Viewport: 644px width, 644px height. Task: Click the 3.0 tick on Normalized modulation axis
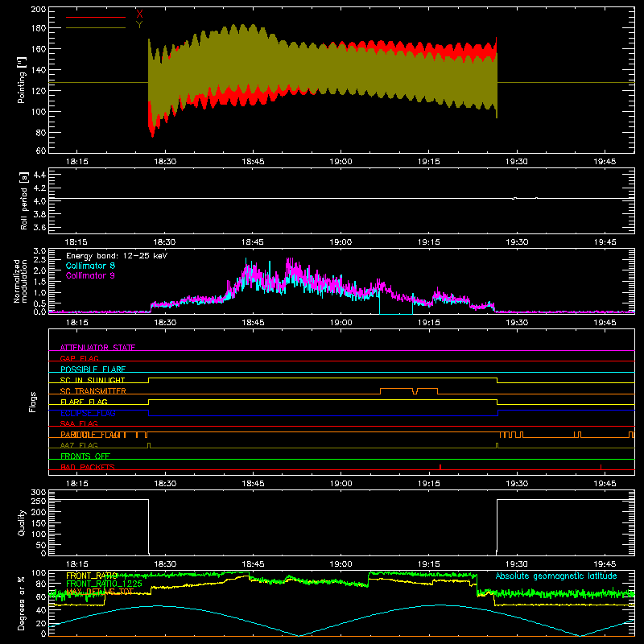click(39, 251)
